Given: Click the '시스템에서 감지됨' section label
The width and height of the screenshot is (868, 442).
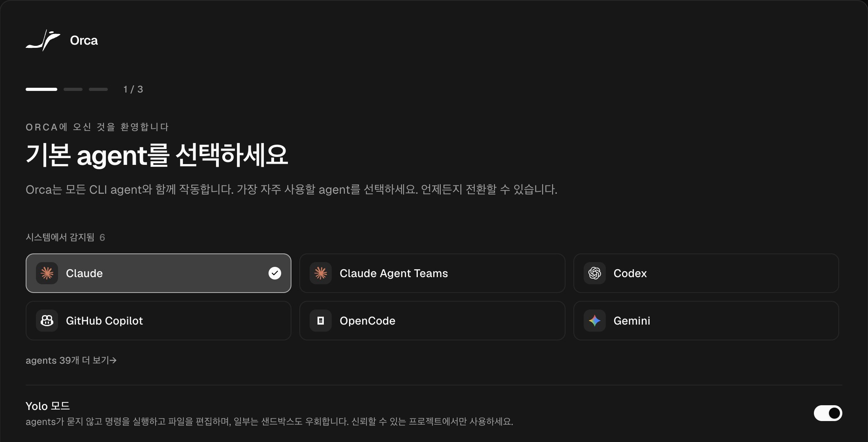Looking at the screenshot, I should 60,237.
